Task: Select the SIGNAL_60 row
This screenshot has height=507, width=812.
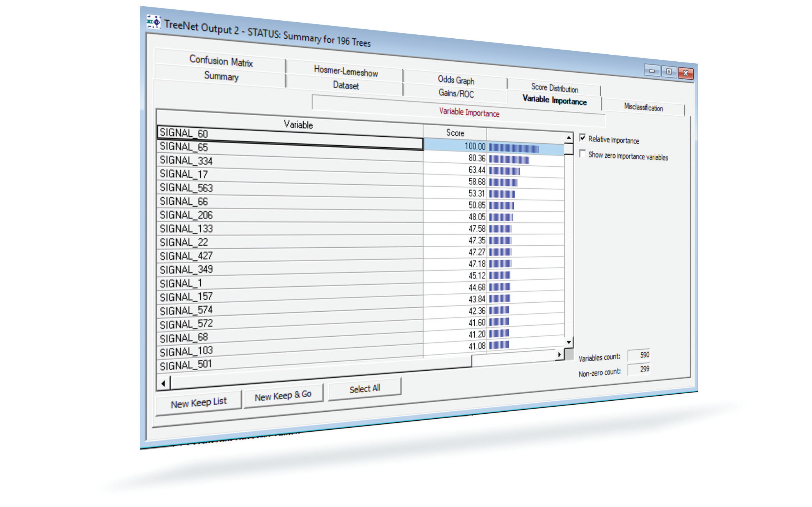Action: 290,137
